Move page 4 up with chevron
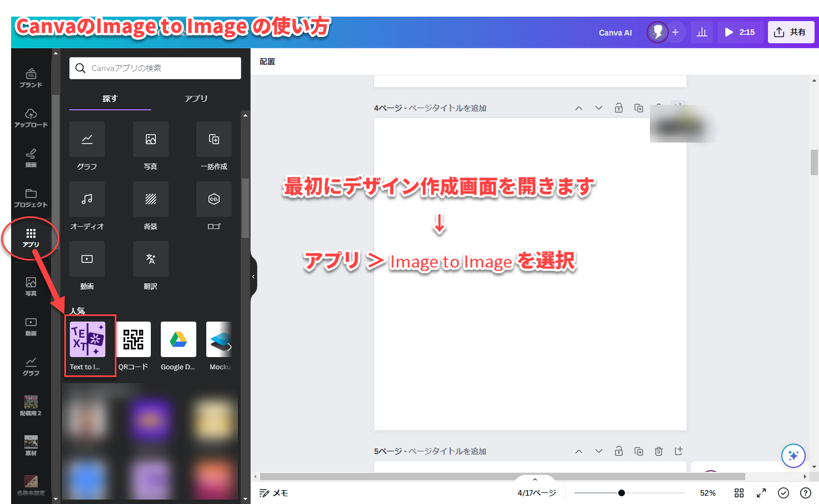819x504 pixels. click(579, 108)
